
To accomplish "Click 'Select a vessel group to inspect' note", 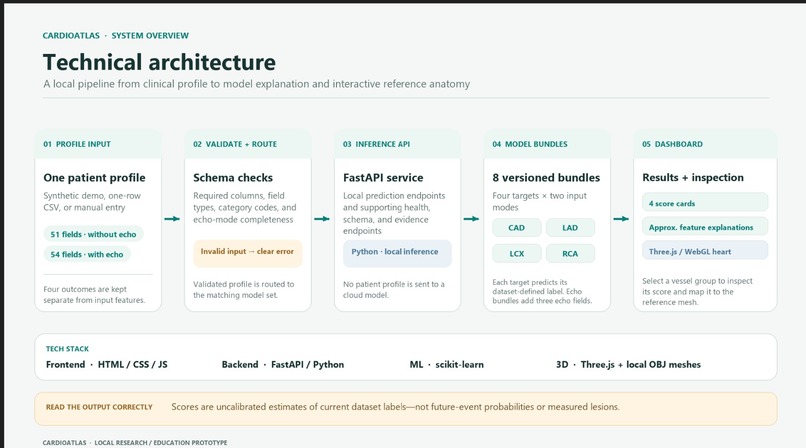I will point(697,291).
